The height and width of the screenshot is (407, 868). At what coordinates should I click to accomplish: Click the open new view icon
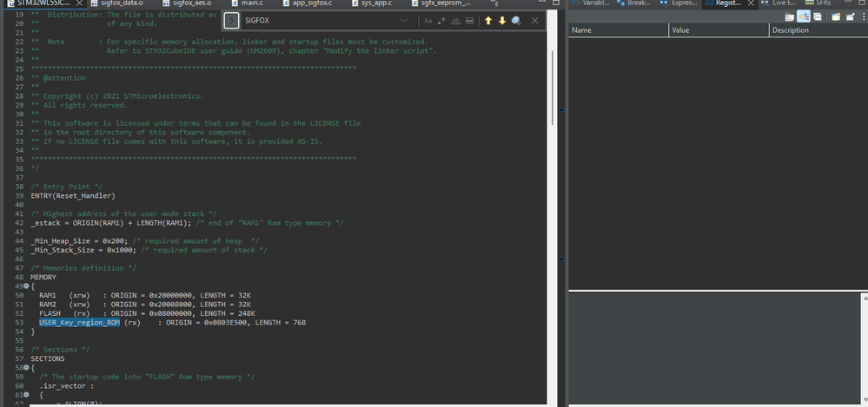836,16
